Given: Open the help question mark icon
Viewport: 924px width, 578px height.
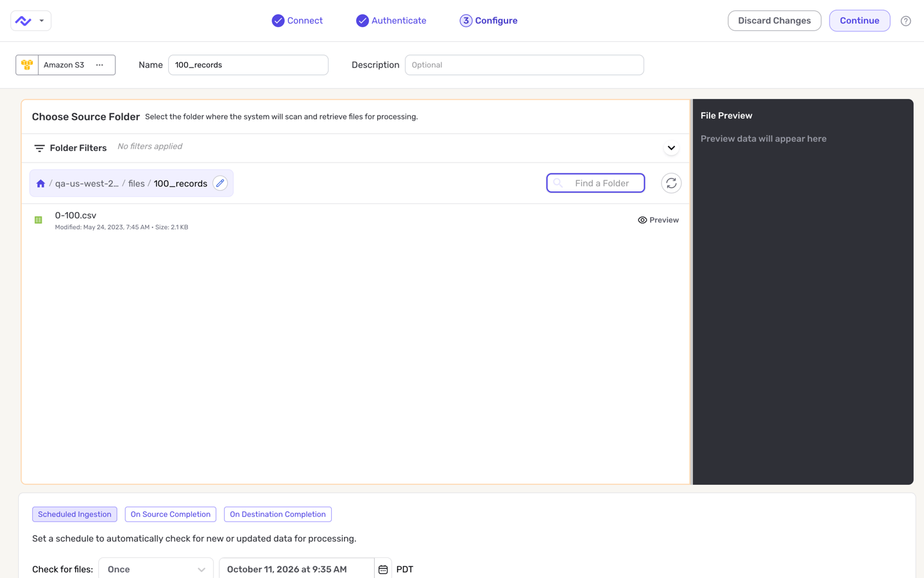Looking at the screenshot, I should click(905, 21).
